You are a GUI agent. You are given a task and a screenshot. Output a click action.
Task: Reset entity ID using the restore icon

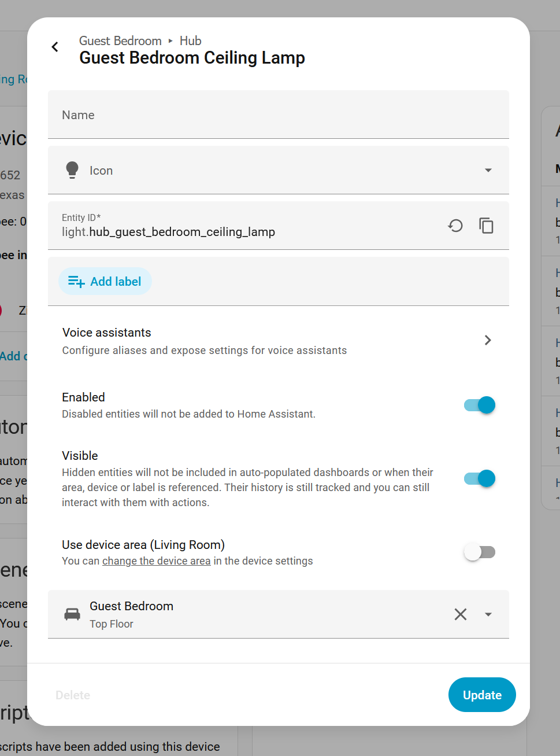(x=455, y=226)
